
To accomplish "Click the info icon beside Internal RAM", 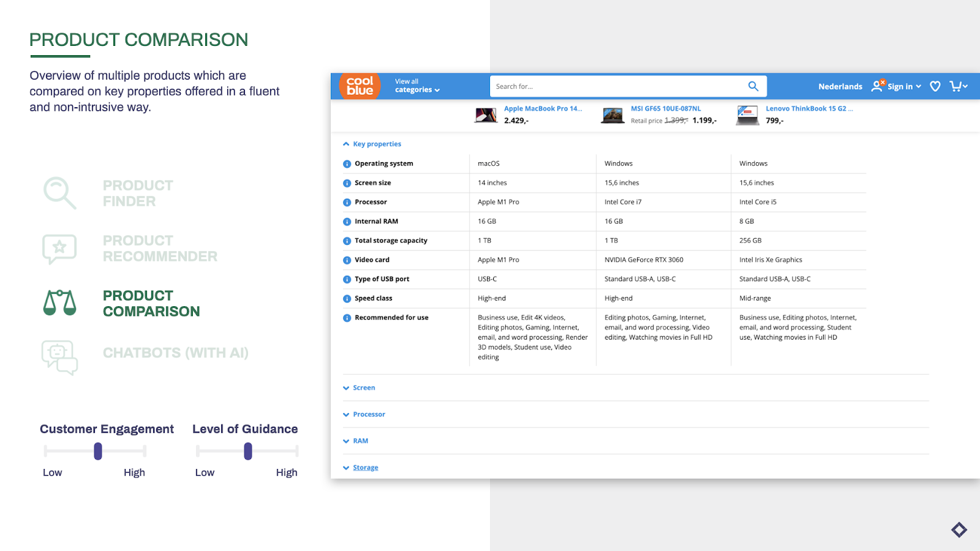I will [347, 221].
